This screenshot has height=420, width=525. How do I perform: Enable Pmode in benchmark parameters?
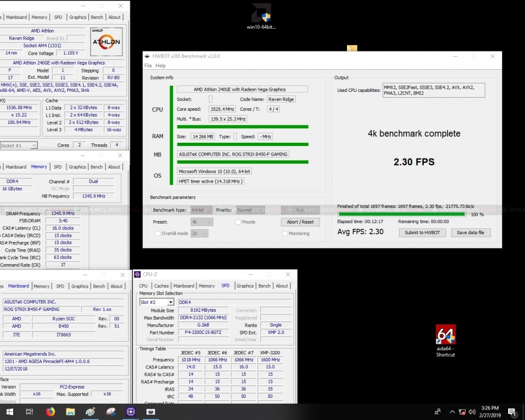238,222
